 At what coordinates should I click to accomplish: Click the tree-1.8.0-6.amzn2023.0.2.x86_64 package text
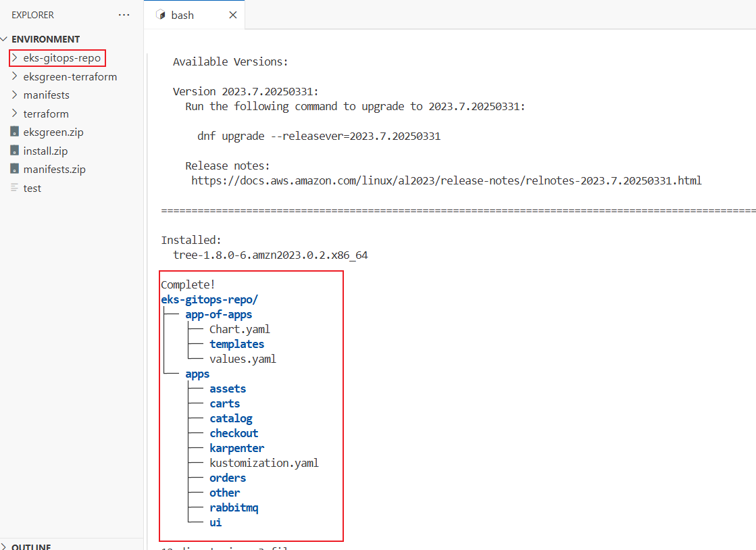click(270, 255)
